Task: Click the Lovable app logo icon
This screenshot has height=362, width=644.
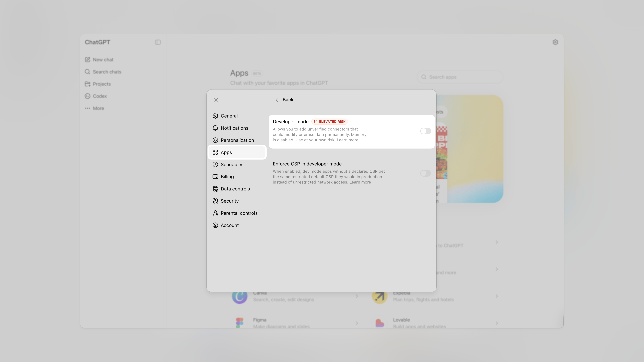Action: click(x=379, y=322)
